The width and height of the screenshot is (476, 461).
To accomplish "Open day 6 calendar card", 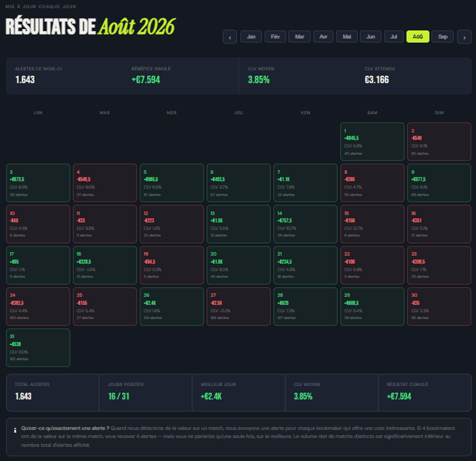I will coord(238,183).
